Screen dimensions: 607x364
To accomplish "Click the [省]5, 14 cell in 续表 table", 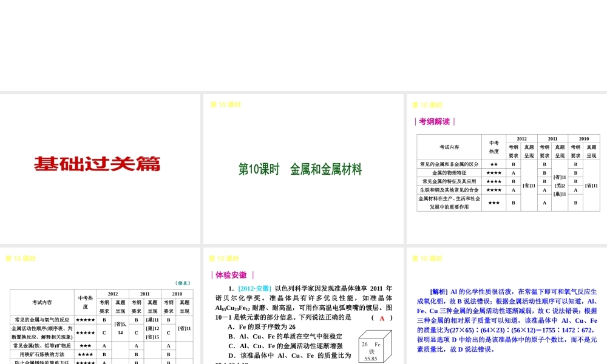I will [120, 328].
